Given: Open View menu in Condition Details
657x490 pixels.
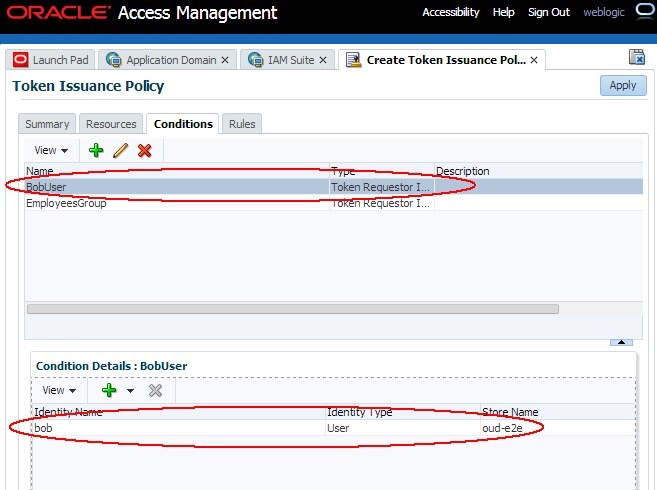Looking at the screenshot, I should (x=59, y=390).
